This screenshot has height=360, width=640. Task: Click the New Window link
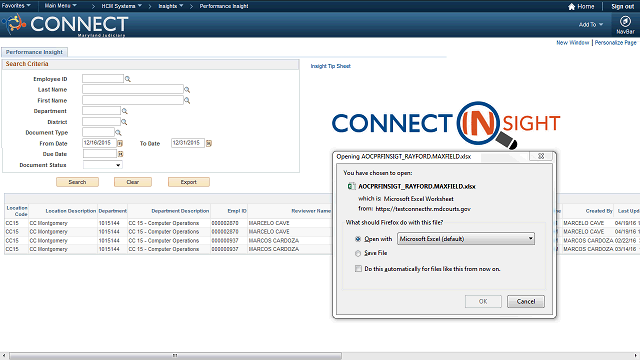[x=573, y=42]
